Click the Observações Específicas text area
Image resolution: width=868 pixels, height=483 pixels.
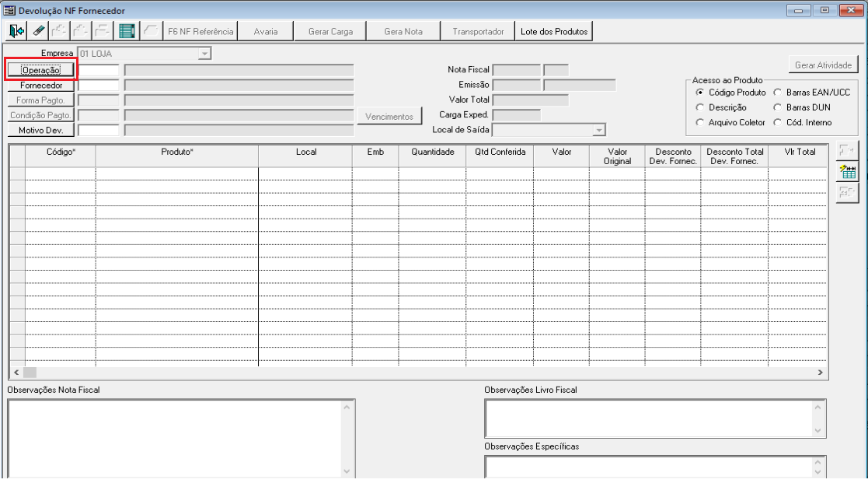(x=649, y=467)
